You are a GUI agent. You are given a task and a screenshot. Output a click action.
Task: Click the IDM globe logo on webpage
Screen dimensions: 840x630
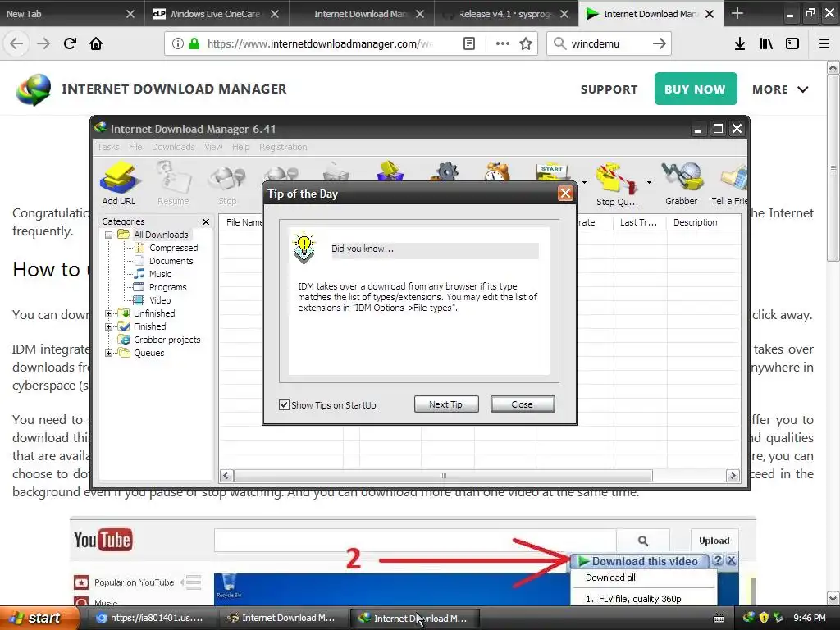point(34,89)
